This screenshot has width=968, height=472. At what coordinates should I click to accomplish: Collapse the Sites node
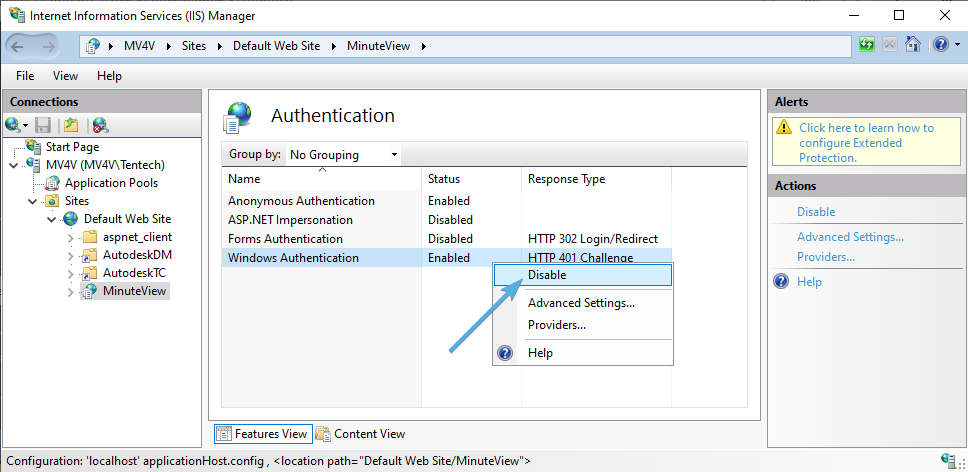point(33,201)
